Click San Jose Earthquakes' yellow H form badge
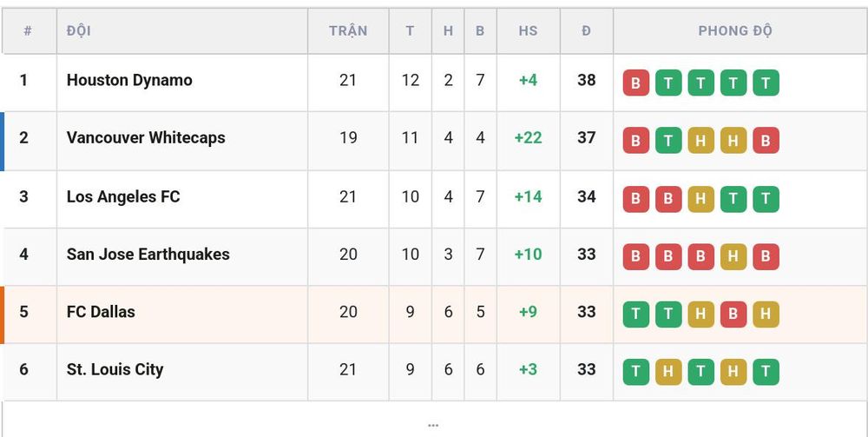The height and width of the screenshot is (437, 868). coord(733,257)
